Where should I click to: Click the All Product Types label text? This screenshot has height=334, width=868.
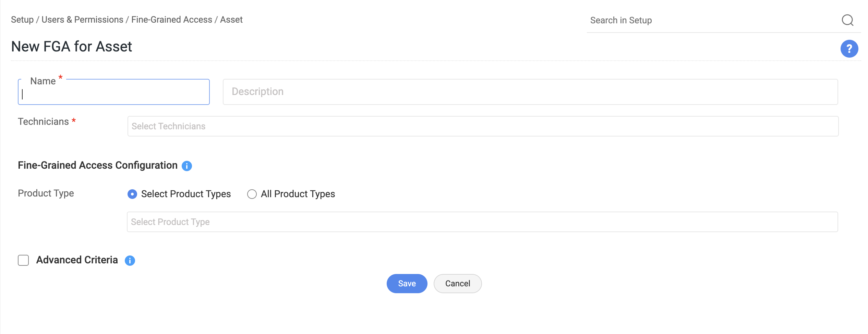(x=298, y=194)
